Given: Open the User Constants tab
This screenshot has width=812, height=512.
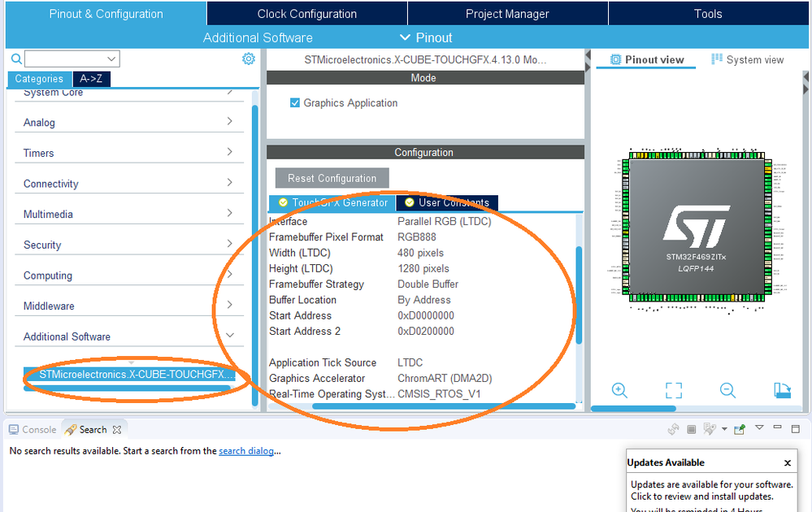Looking at the screenshot, I should coord(447,202).
